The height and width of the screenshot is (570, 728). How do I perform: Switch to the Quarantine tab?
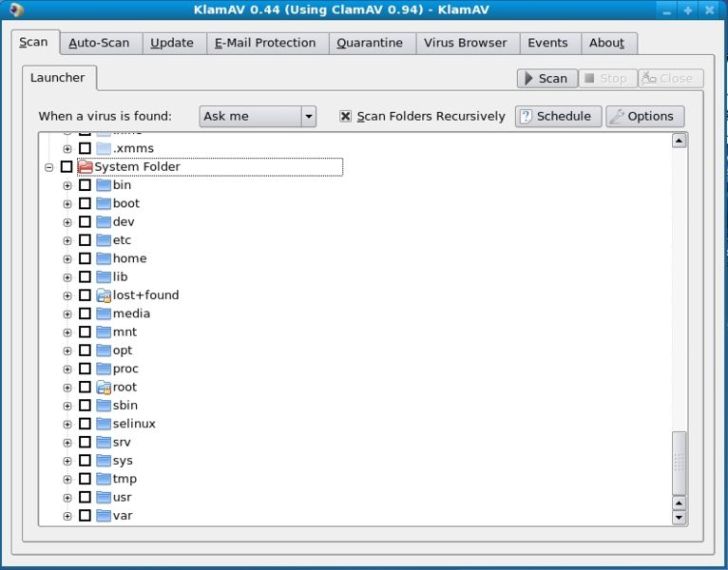[370, 43]
